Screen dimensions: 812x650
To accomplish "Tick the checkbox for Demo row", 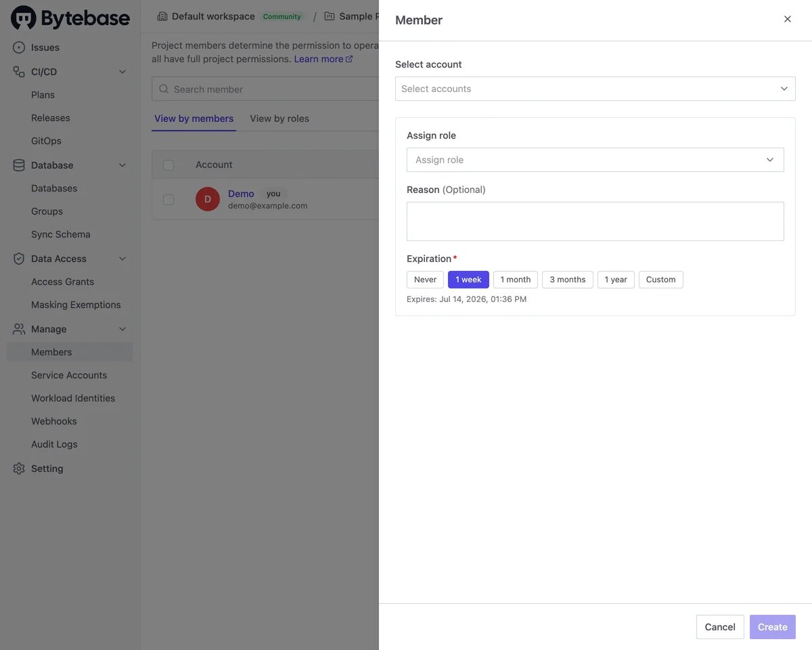I will click(x=168, y=199).
